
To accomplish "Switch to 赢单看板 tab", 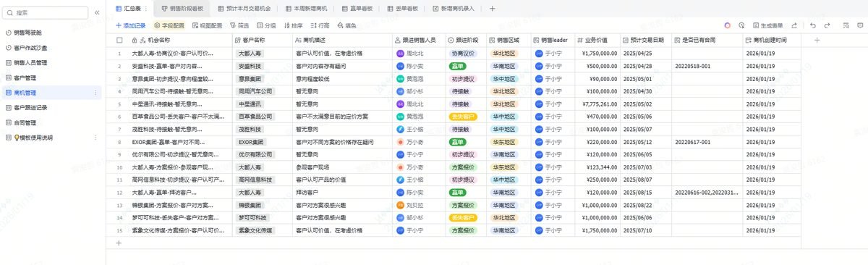I will 357,9.
